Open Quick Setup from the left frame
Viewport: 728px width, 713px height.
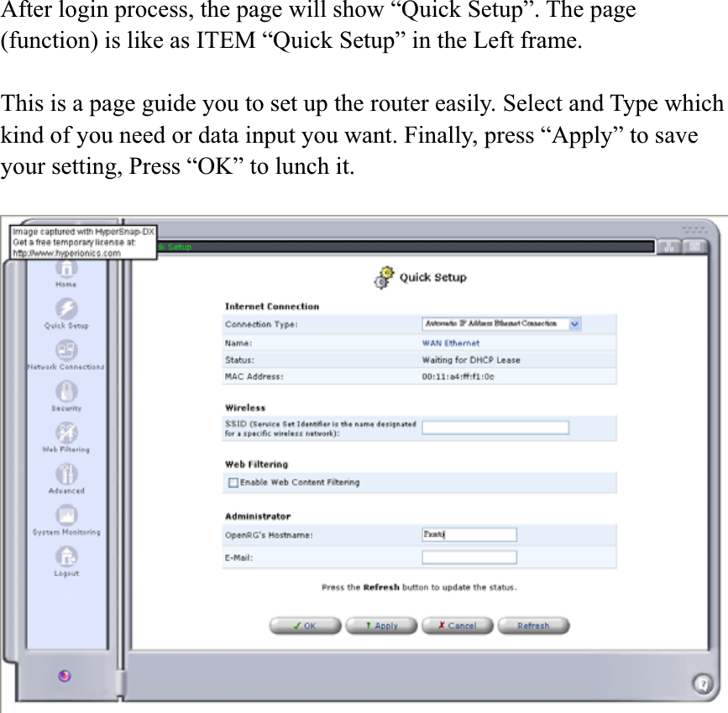tap(66, 309)
